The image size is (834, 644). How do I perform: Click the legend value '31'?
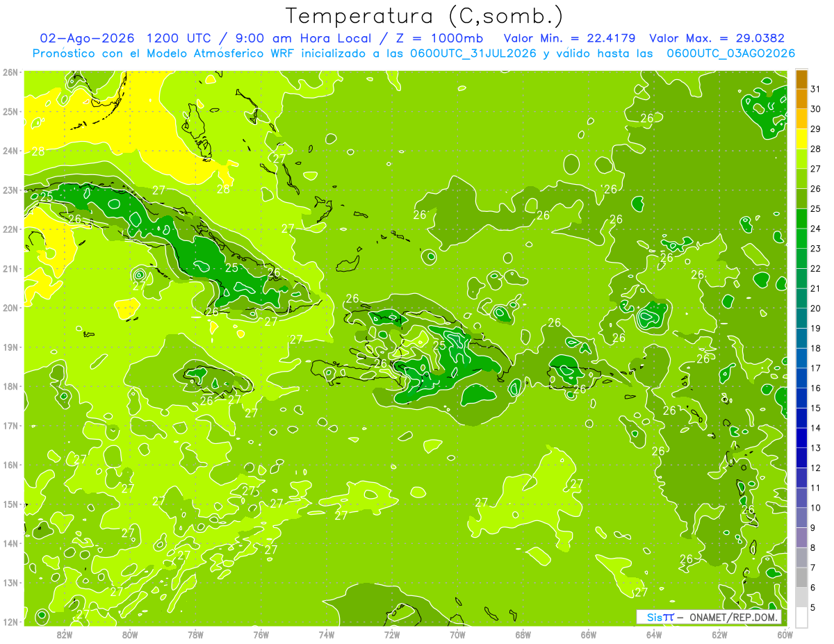pos(815,89)
